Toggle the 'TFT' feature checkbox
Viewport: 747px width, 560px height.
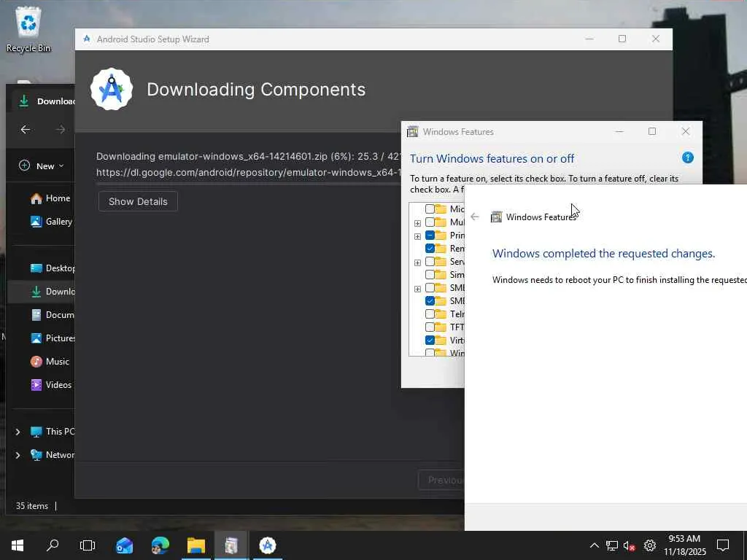coord(430,327)
